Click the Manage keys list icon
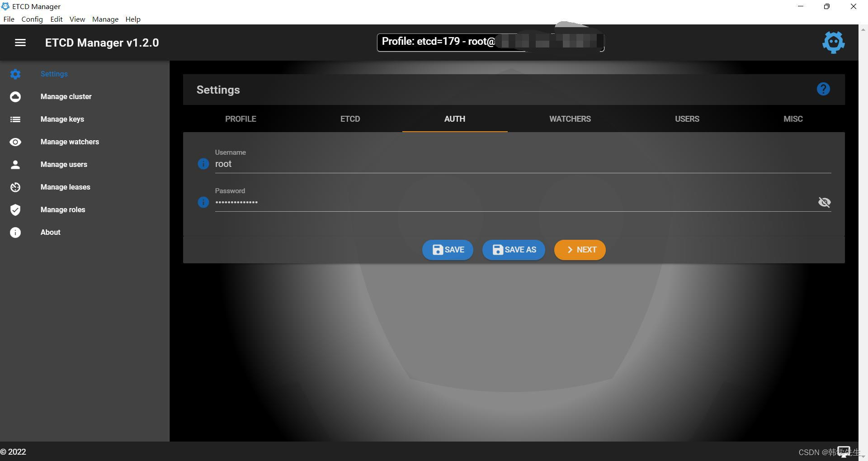The width and height of the screenshot is (868, 461). pos(15,119)
